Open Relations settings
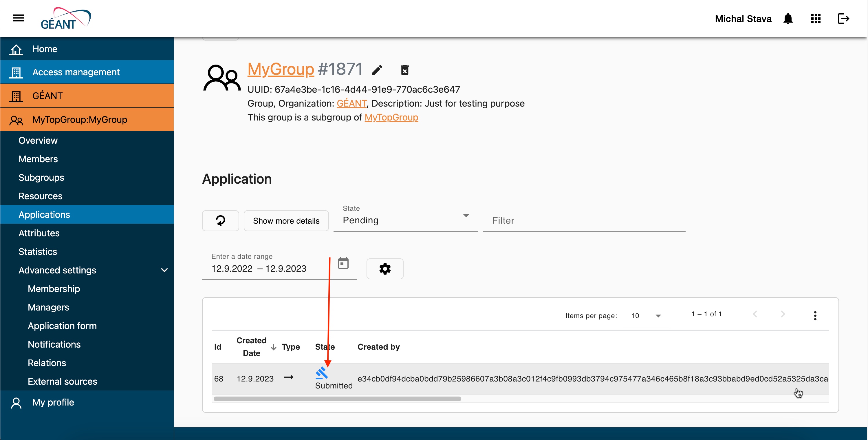Screen dimensions: 868x440 [87, 363]
